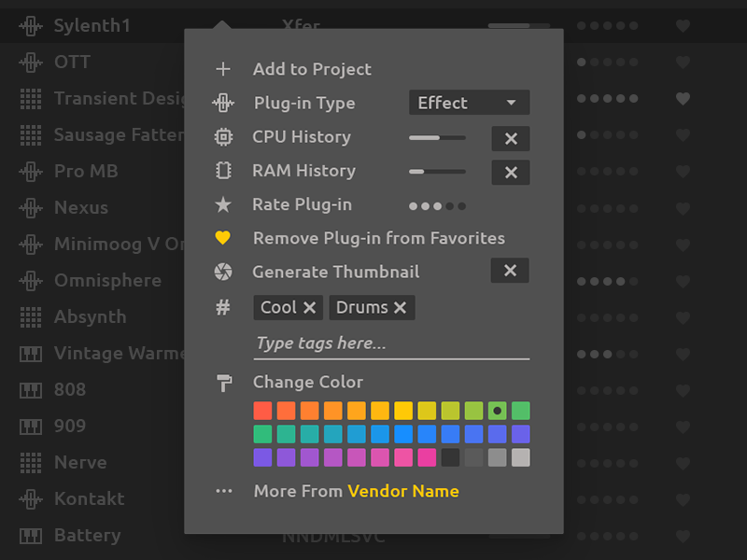Click the CPU chip icon beside CPU History
Image resolution: width=747 pixels, height=560 pixels.
click(224, 137)
